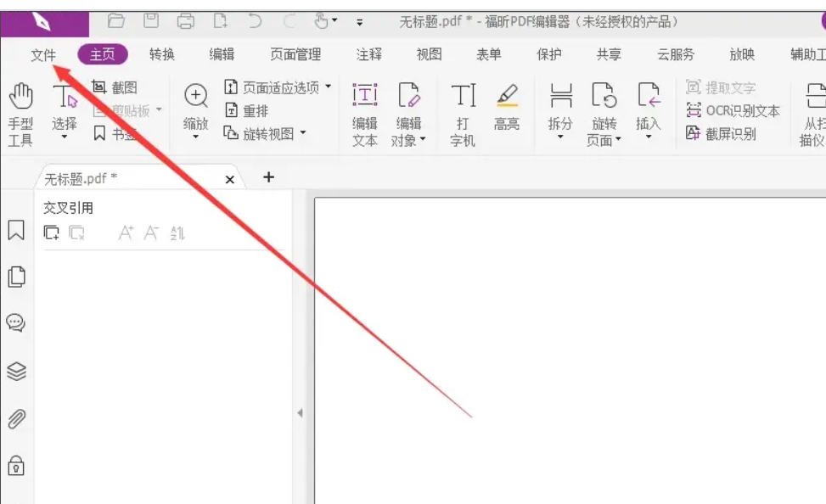Open the attachments paperclip panel in sidebar

16,419
